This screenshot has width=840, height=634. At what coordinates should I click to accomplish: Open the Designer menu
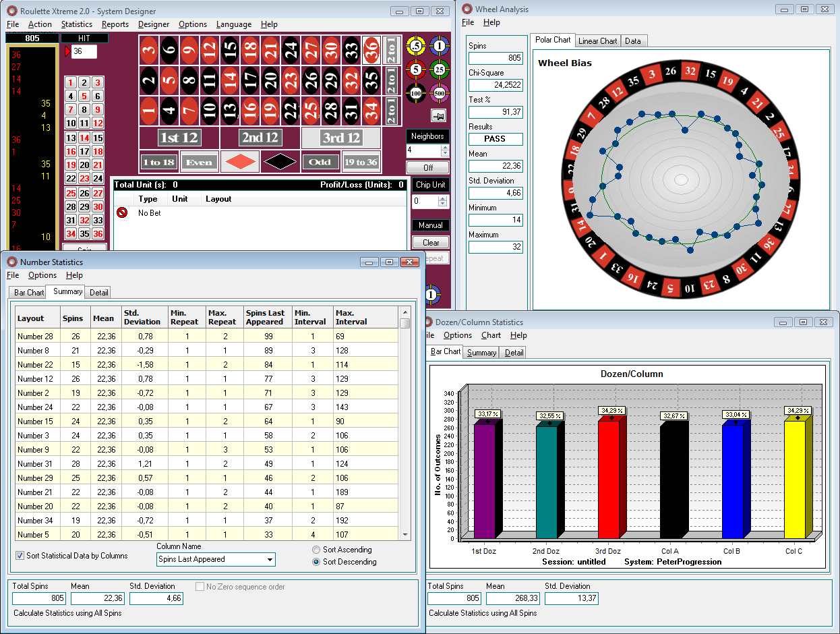(154, 24)
